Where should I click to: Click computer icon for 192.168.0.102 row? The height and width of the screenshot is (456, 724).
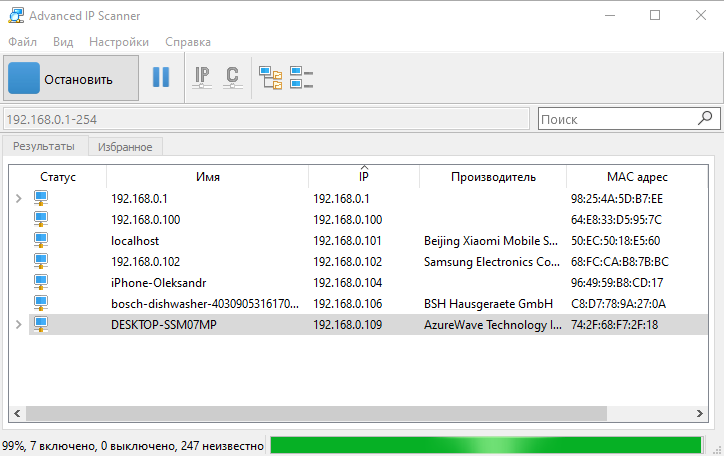(41, 261)
